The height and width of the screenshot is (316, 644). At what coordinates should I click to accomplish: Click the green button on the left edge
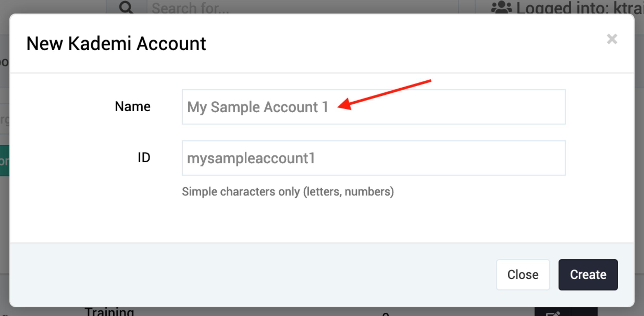(5, 160)
